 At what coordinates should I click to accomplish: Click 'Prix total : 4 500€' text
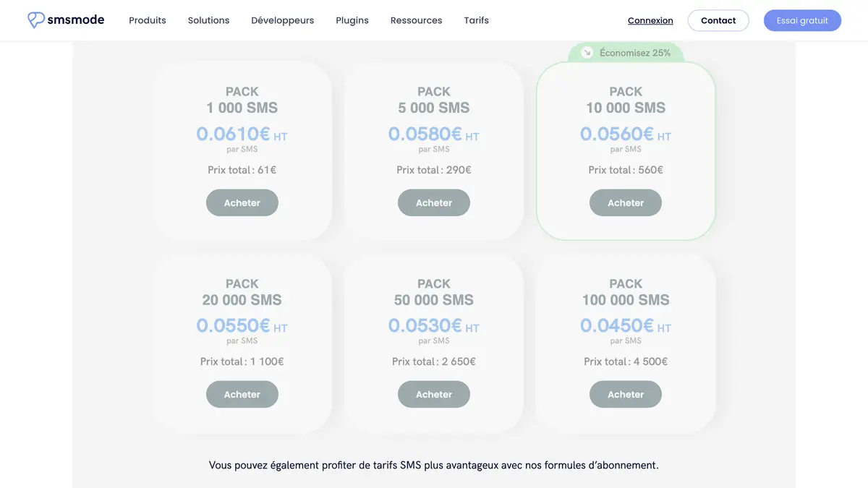(626, 361)
